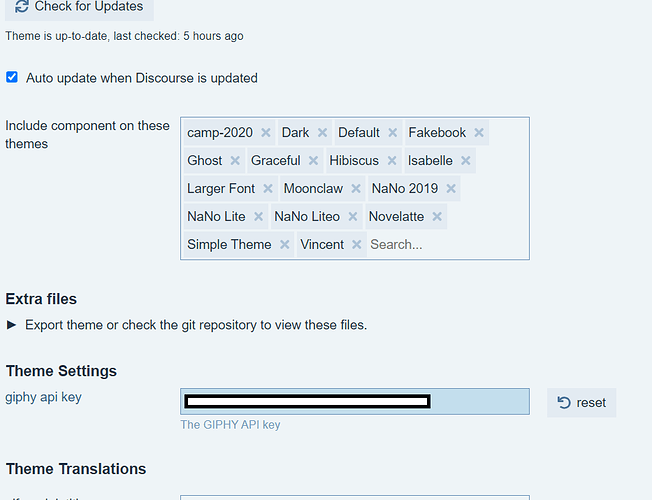Image resolution: width=652 pixels, height=500 pixels.
Task: Click the undo arrow icon in reset
Action: tap(564, 403)
